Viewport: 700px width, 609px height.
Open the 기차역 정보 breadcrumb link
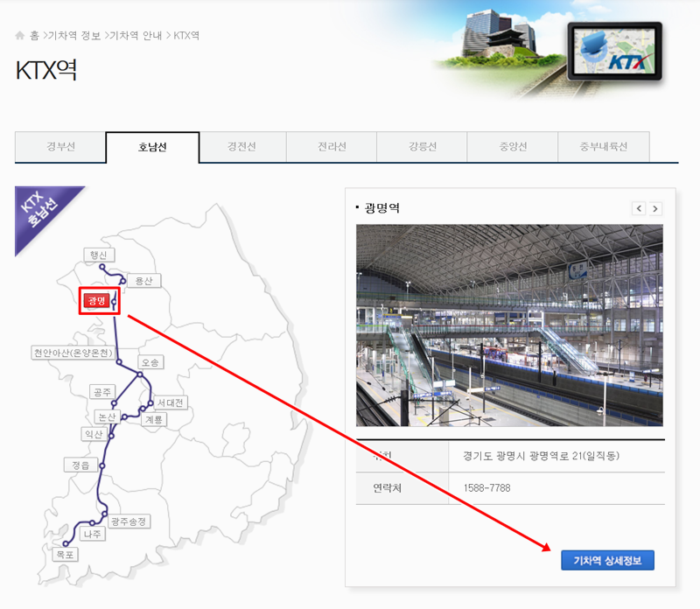74,36
